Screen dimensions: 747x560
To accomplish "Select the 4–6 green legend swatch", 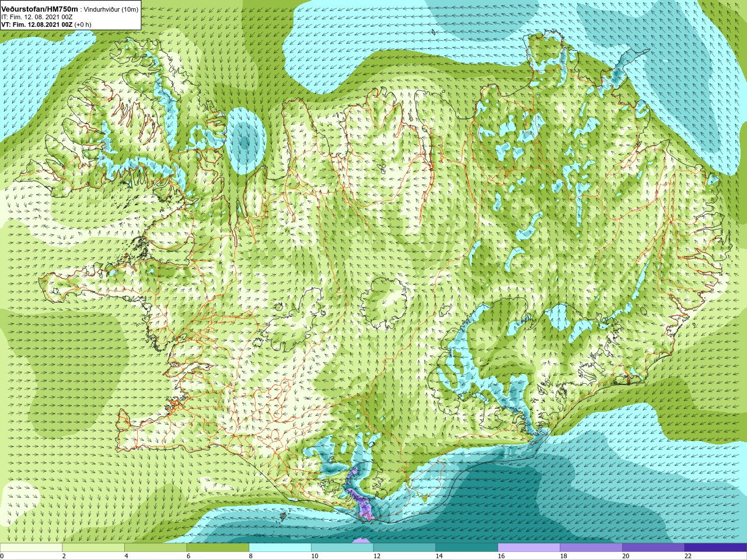I will [155, 547].
